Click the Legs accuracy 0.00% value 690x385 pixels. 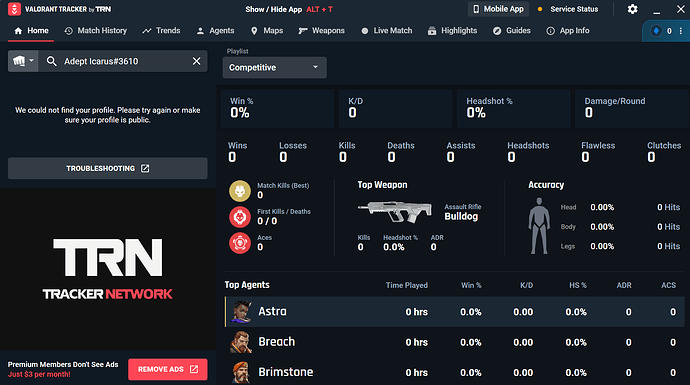(602, 246)
